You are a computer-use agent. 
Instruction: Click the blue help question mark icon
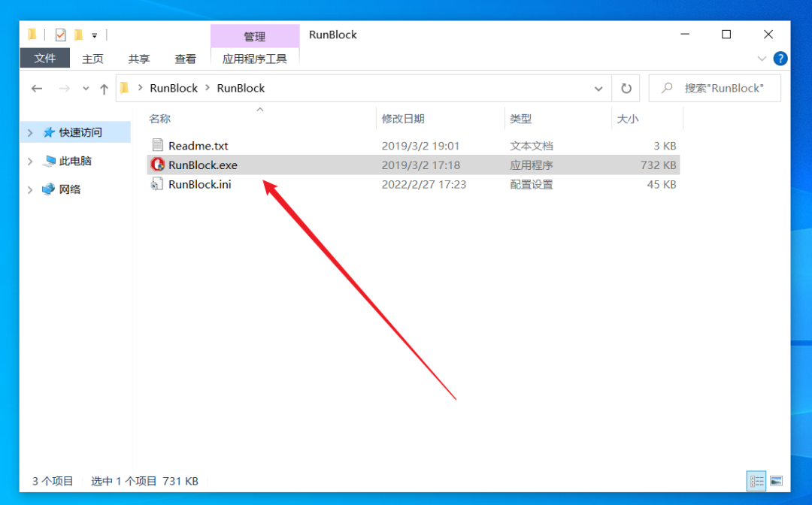pos(780,59)
